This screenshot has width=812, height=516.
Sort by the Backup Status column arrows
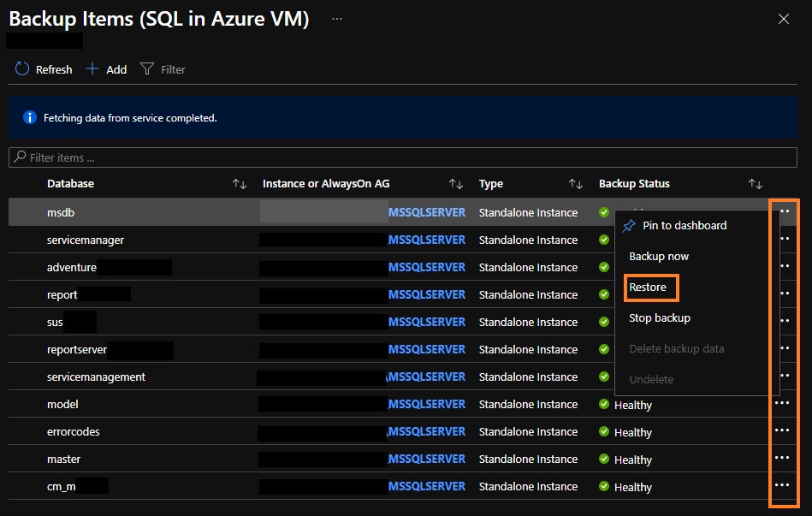pos(755,183)
